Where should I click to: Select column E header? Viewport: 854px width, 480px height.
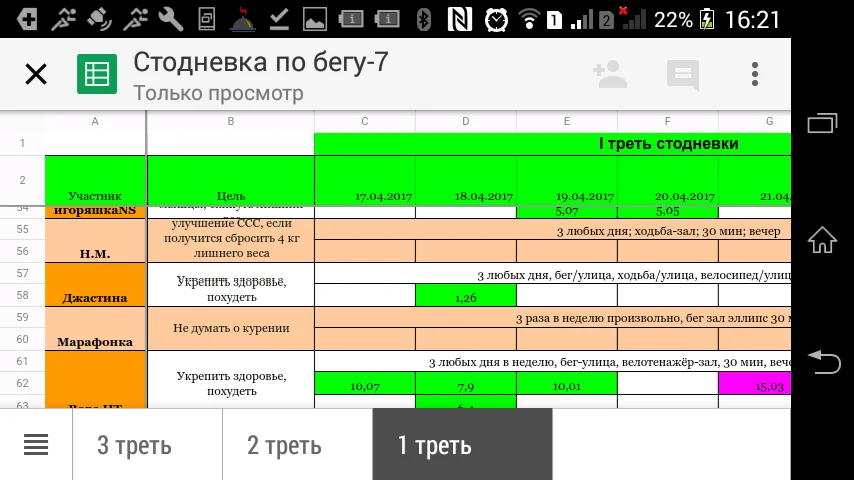coord(567,121)
